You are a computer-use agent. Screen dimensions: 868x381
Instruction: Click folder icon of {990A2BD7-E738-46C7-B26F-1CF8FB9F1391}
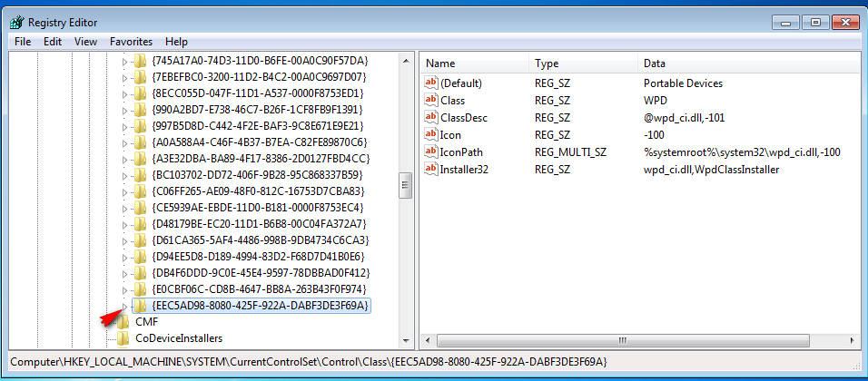click(140, 110)
